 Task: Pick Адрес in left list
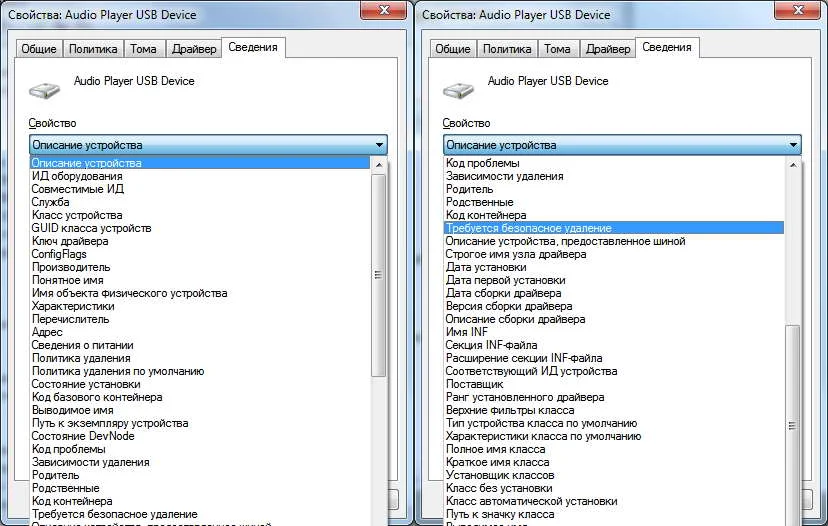coord(200,332)
